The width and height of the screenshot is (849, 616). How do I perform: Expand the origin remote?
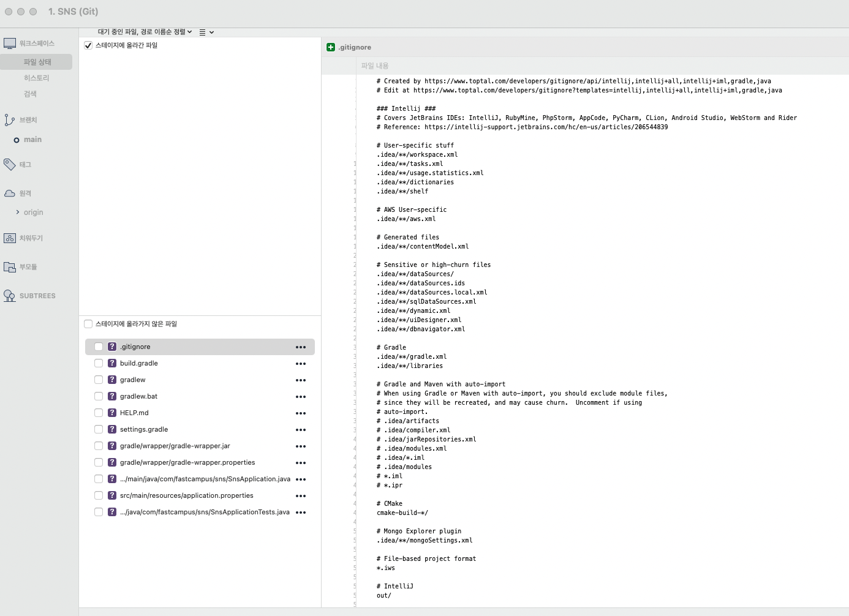18,212
